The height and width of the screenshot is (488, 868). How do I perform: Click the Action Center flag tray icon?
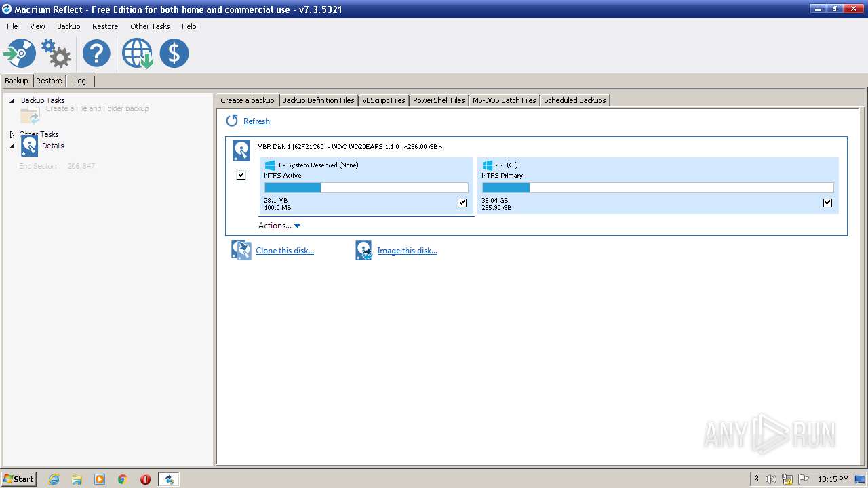pyautogui.click(x=804, y=479)
